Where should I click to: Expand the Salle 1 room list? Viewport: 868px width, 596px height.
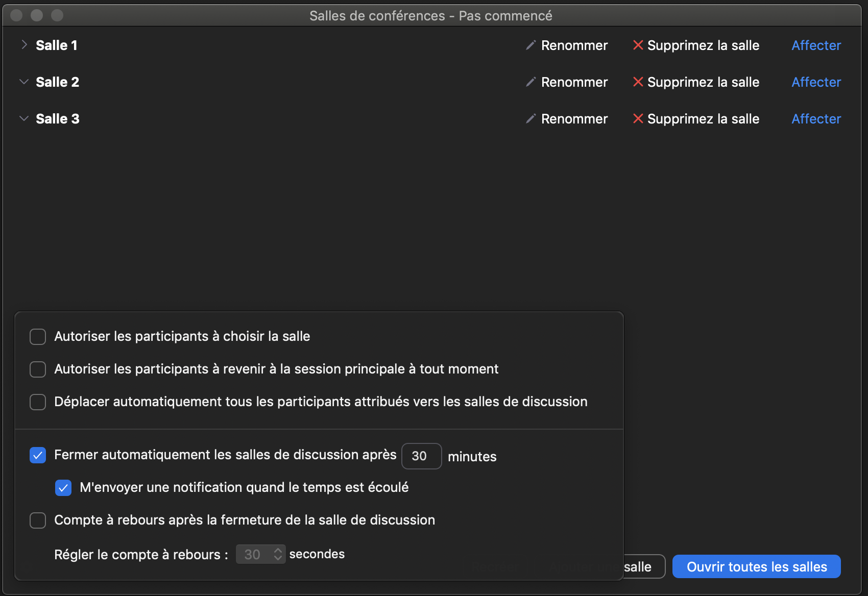23,45
